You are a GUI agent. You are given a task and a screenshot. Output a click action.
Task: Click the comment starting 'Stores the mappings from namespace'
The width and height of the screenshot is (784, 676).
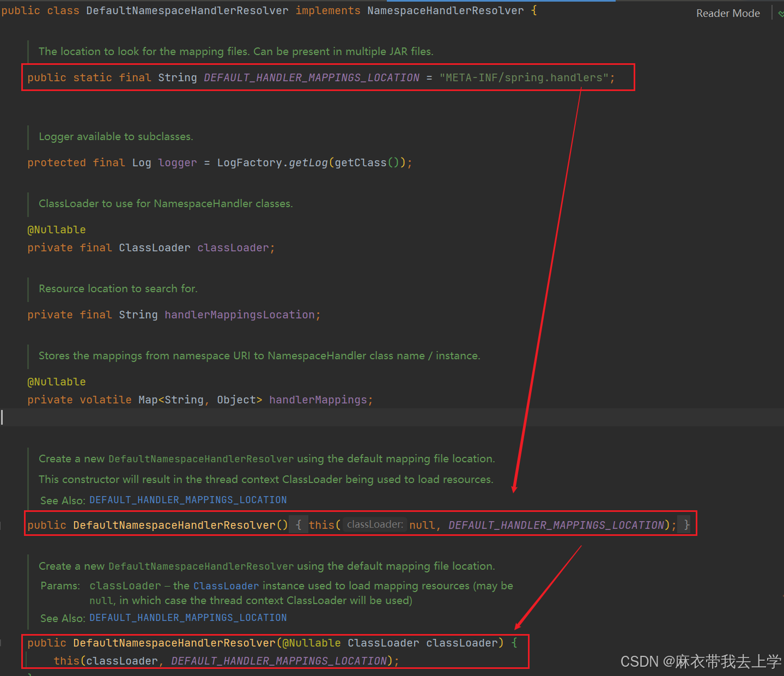click(x=259, y=355)
